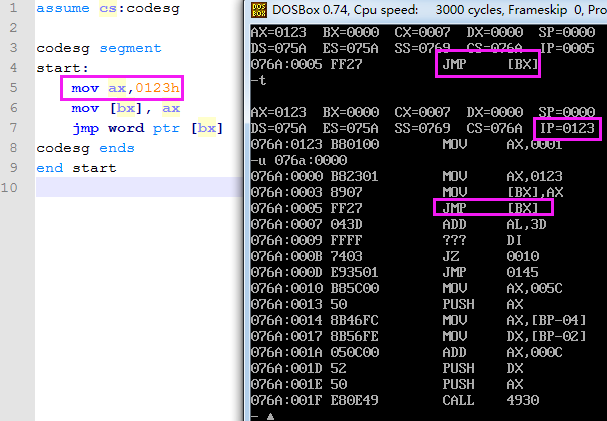The image size is (607, 421).
Task: Click 'codesg segment' code line
Action: [x=99, y=48]
